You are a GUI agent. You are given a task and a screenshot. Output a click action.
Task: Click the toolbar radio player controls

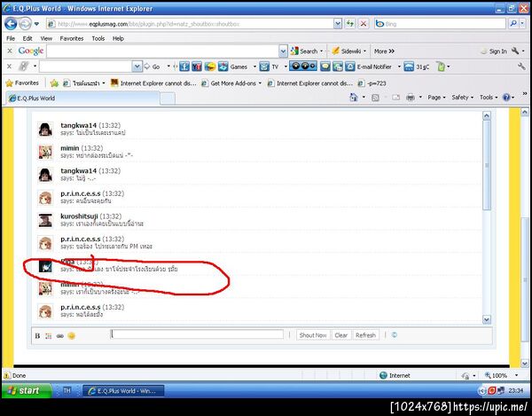coord(303,67)
